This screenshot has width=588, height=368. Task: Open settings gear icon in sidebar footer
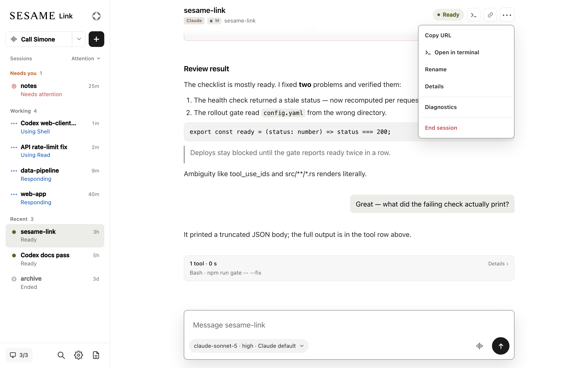(79, 355)
